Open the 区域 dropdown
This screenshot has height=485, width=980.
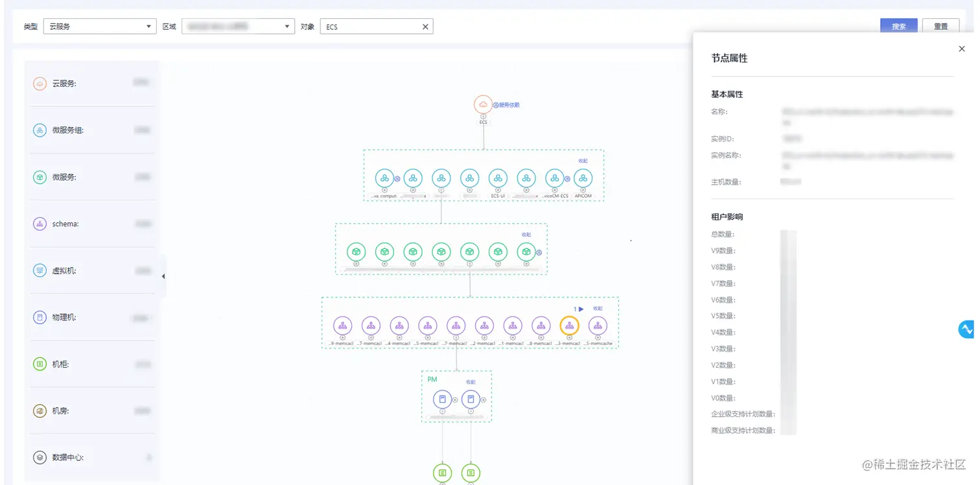point(238,26)
